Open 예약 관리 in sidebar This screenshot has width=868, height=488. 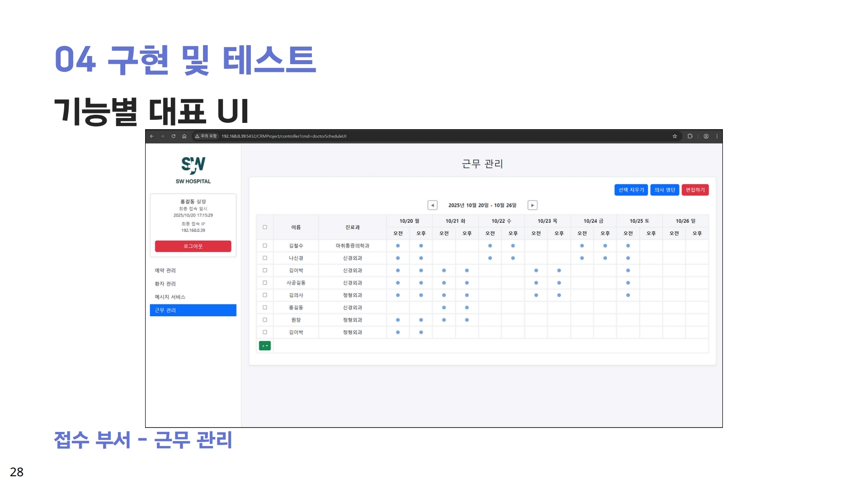(165, 271)
